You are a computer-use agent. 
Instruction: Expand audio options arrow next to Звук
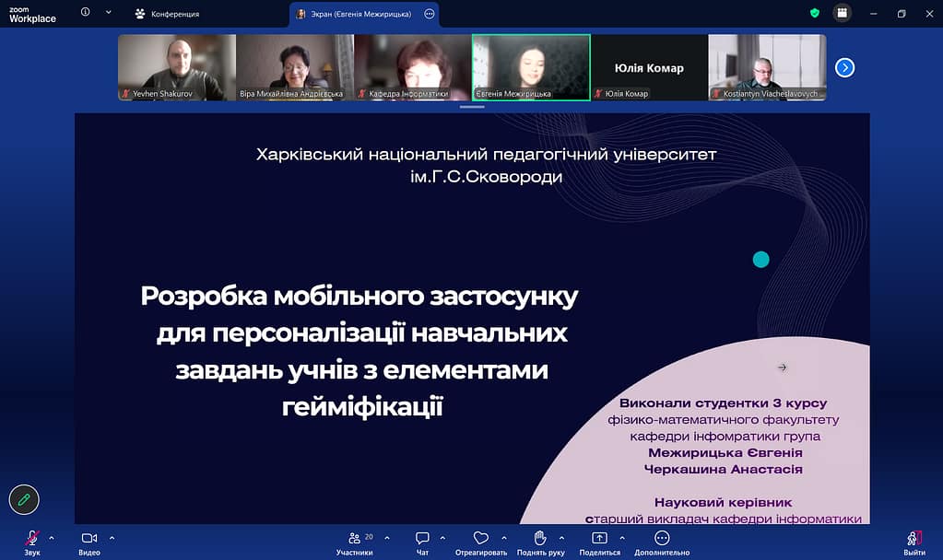[52, 537]
